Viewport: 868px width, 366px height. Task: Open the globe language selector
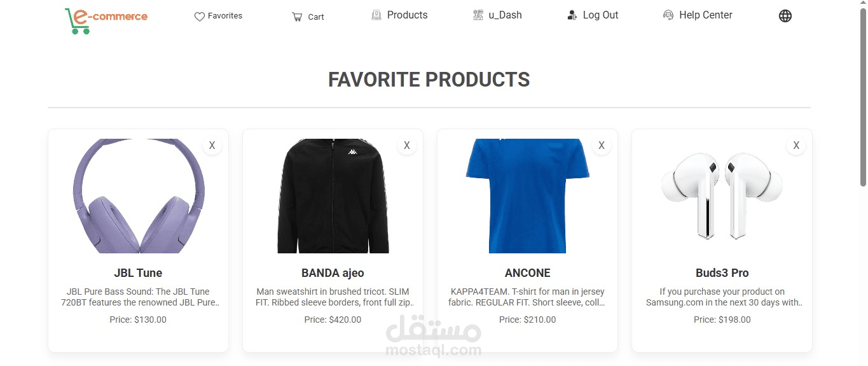(x=785, y=16)
